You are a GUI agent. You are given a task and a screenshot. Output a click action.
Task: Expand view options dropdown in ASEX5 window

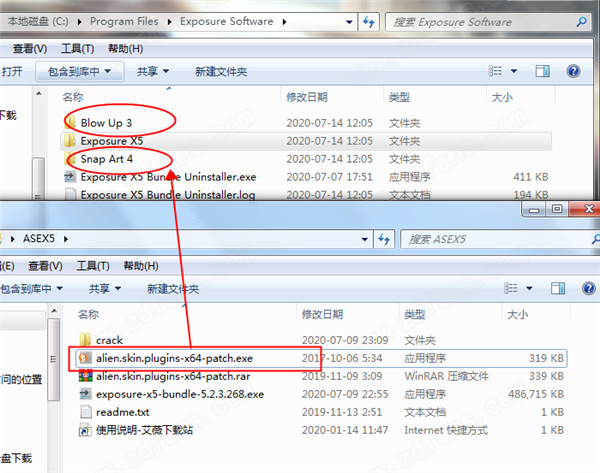[529, 288]
